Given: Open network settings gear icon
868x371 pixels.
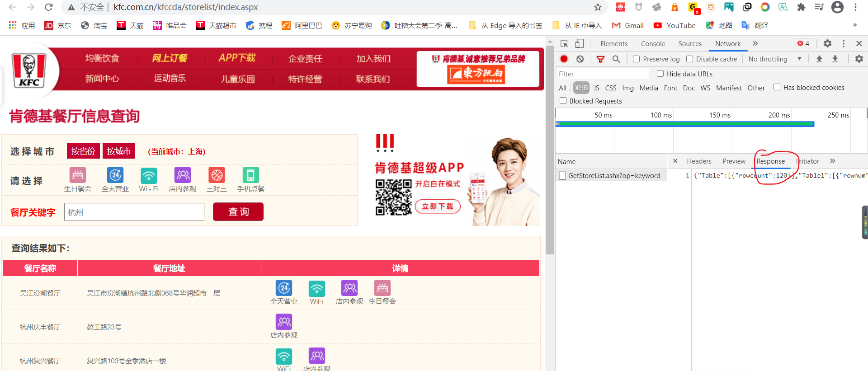Looking at the screenshot, I should point(859,59).
